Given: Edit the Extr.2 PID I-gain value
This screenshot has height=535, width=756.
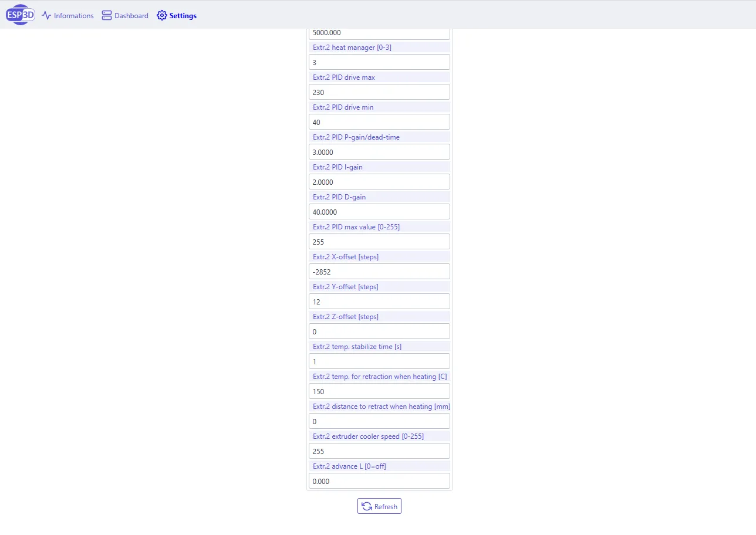Looking at the screenshot, I should click(x=379, y=182).
